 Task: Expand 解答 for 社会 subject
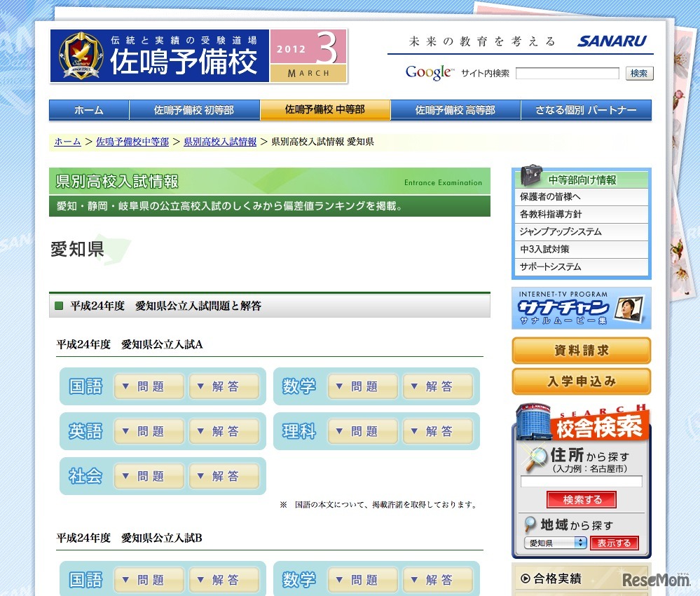(225, 476)
